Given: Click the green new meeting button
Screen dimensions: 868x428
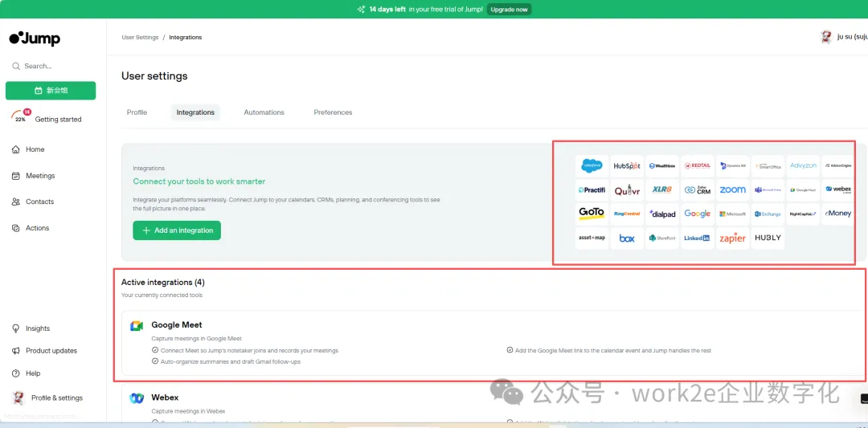Looking at the screenshot, I should [x=51, y=91].
